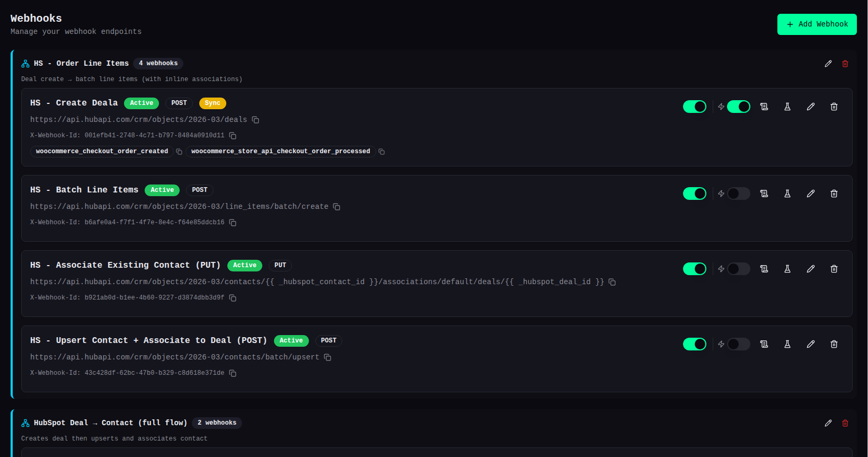The image size is (868, 457).
Task: Select the woocommerce_checkout_order_created tag
Action: (x=102, y=152)
